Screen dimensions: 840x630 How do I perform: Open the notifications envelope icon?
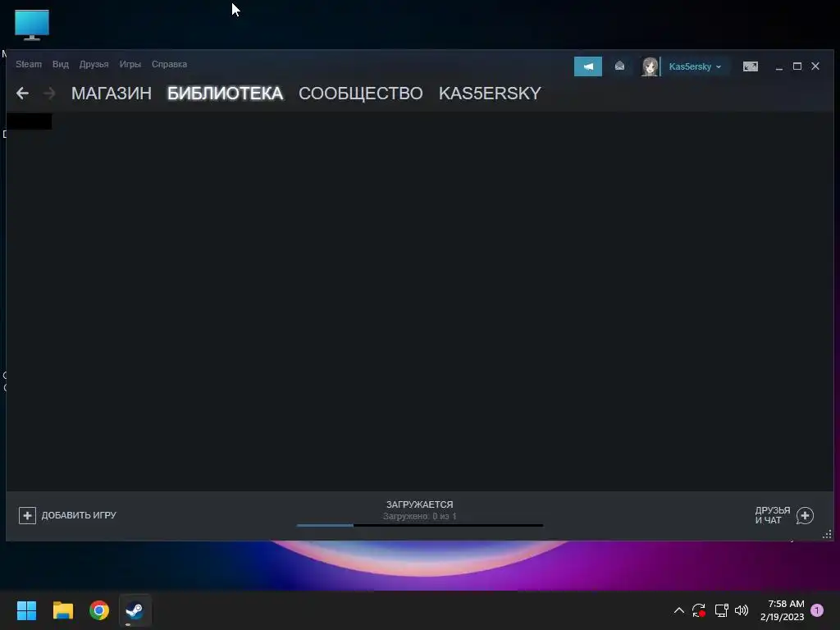coord(620,66)
